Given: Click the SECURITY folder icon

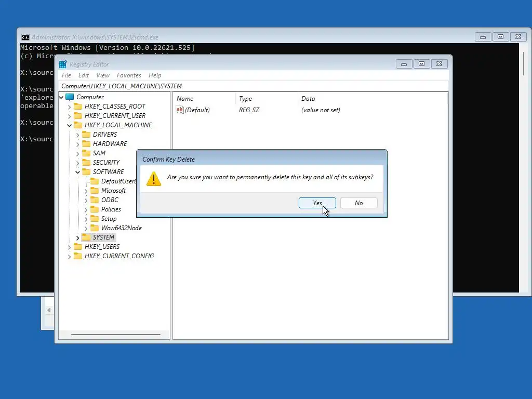Looking at the screenshot, I should 86,162.
